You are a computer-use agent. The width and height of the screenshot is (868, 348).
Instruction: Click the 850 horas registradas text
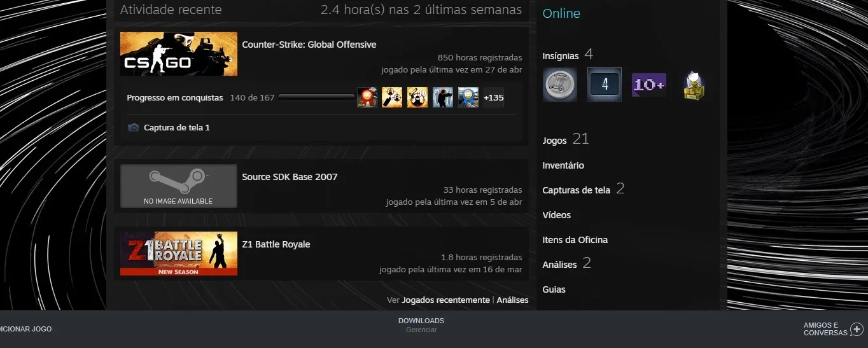480,58
